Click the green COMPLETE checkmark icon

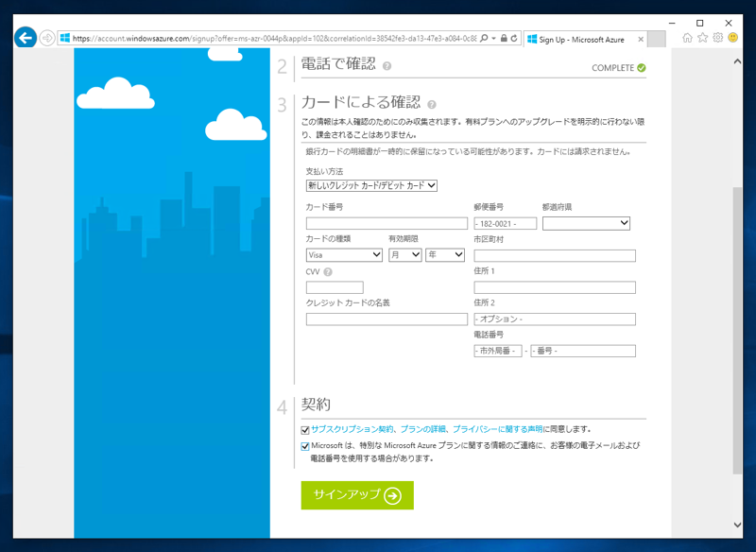coord(642,68)
